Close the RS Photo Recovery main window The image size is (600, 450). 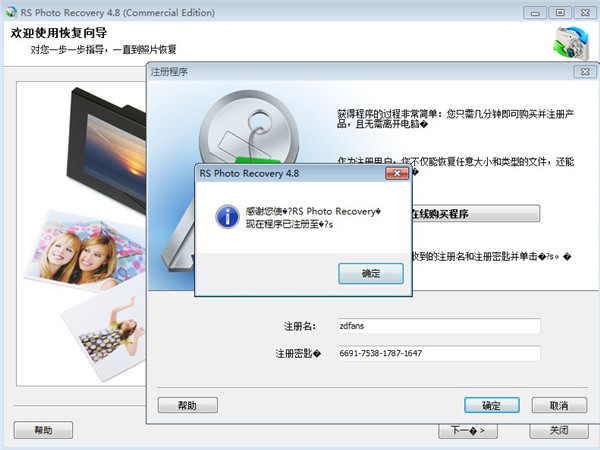pos(585,13)
